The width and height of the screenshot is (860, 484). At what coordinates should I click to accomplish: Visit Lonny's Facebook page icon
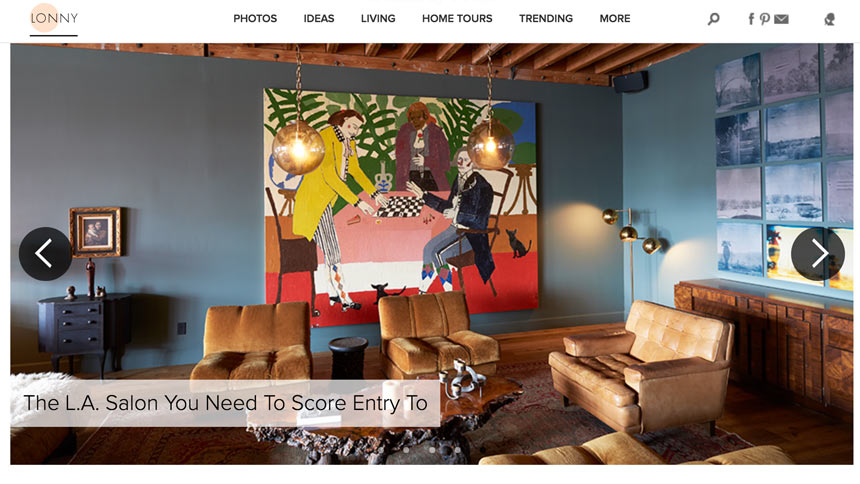751,19
